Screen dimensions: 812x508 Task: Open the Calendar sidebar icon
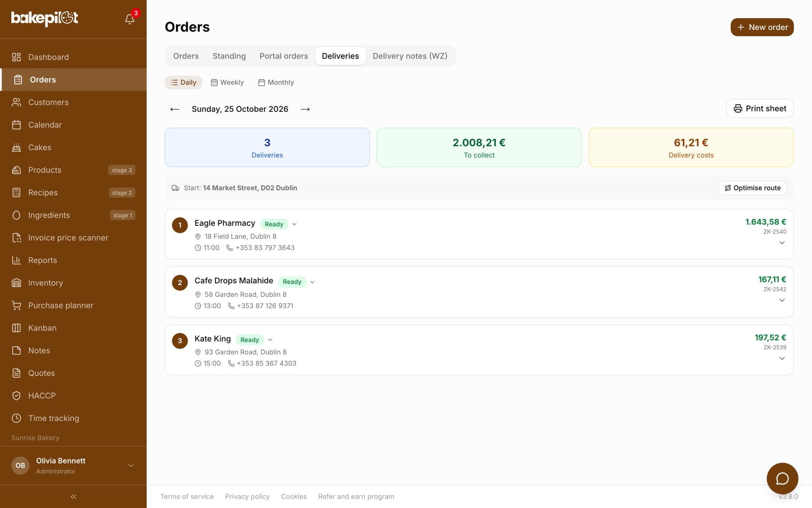coord(16,125)
